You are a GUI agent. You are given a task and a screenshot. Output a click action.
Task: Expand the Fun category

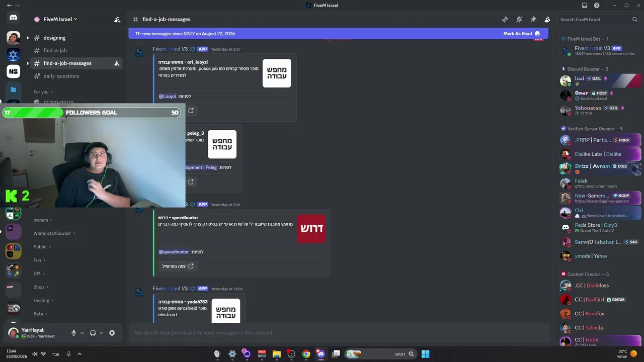[x=40, y=260]
